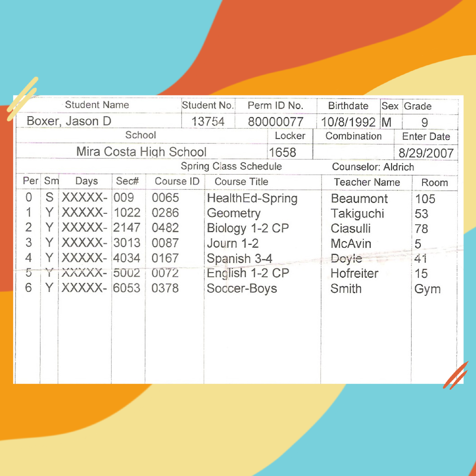Click section number 6053
This screenshot has height=476, width=476.
point(126,288)
